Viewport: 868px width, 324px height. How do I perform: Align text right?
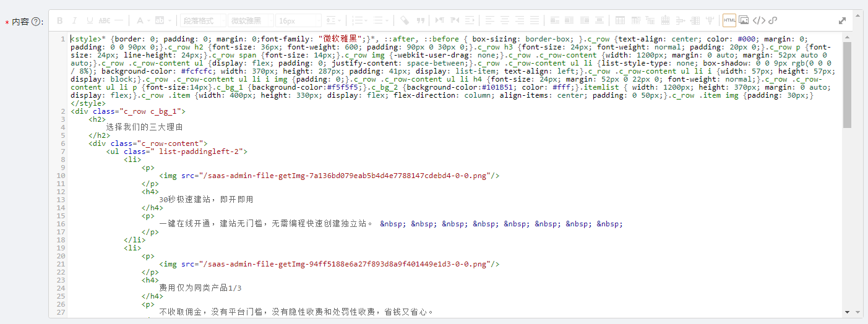point(520,20)
